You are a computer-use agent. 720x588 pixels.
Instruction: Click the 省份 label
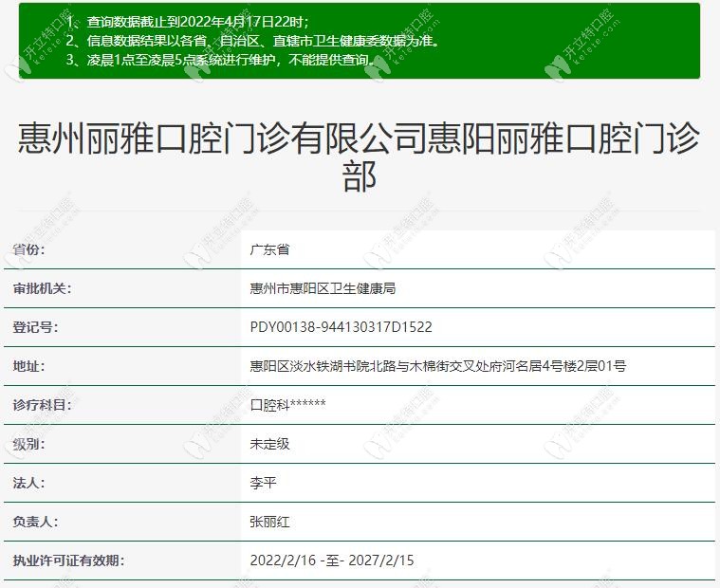(x=28, y=249)
